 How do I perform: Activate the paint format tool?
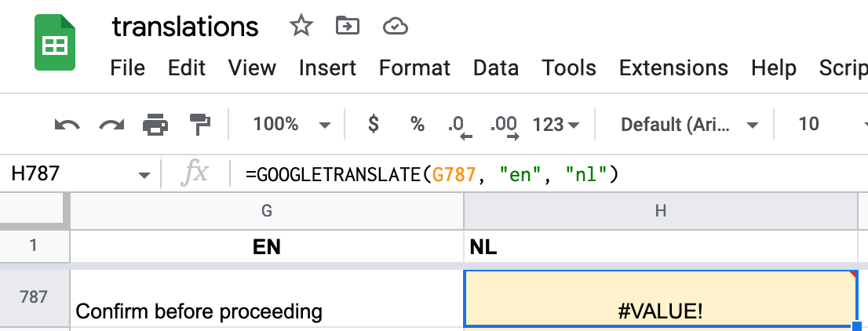(x=200, y=124)
